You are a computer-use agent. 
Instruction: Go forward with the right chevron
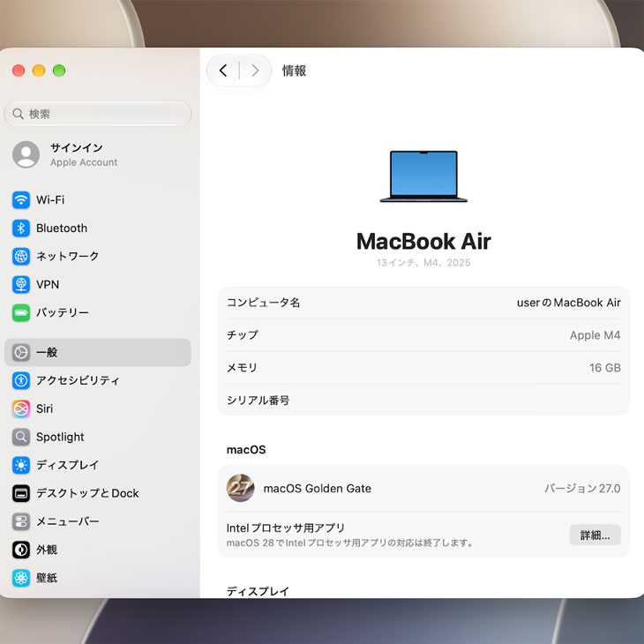pos(255,71)
